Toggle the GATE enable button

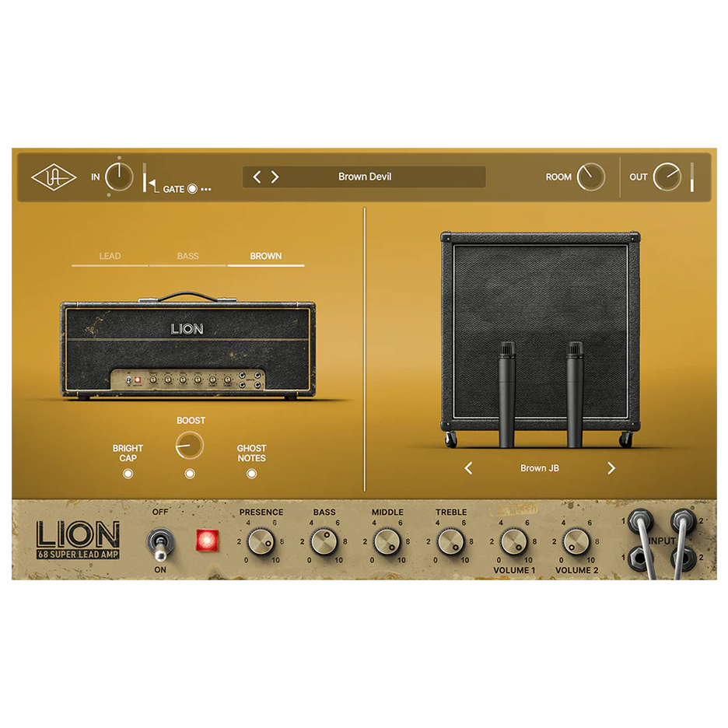tap(192, 189)
